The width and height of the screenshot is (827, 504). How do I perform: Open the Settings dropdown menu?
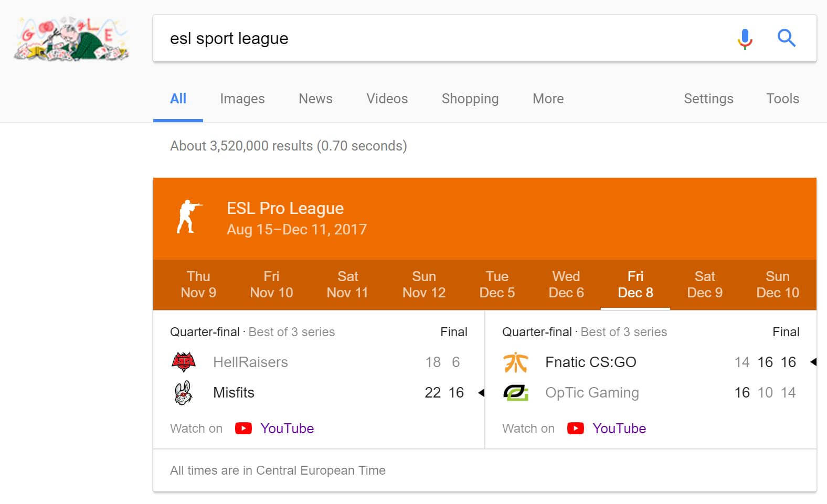708,99
